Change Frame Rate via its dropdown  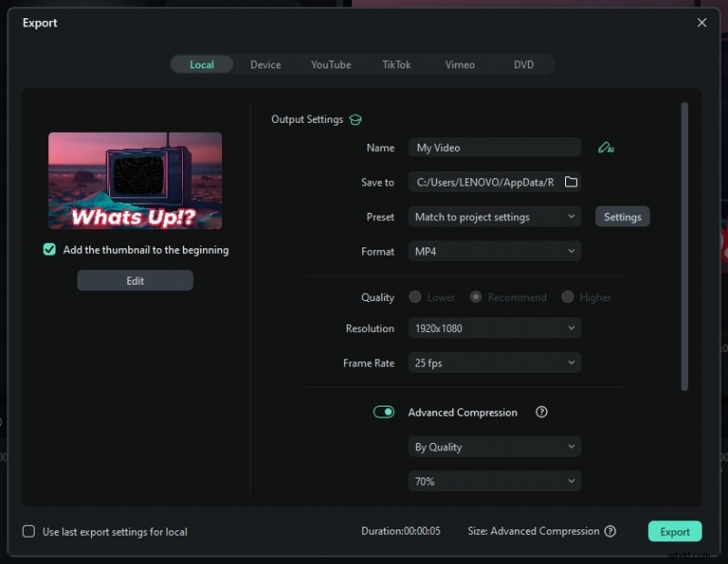tap(494, 363)
